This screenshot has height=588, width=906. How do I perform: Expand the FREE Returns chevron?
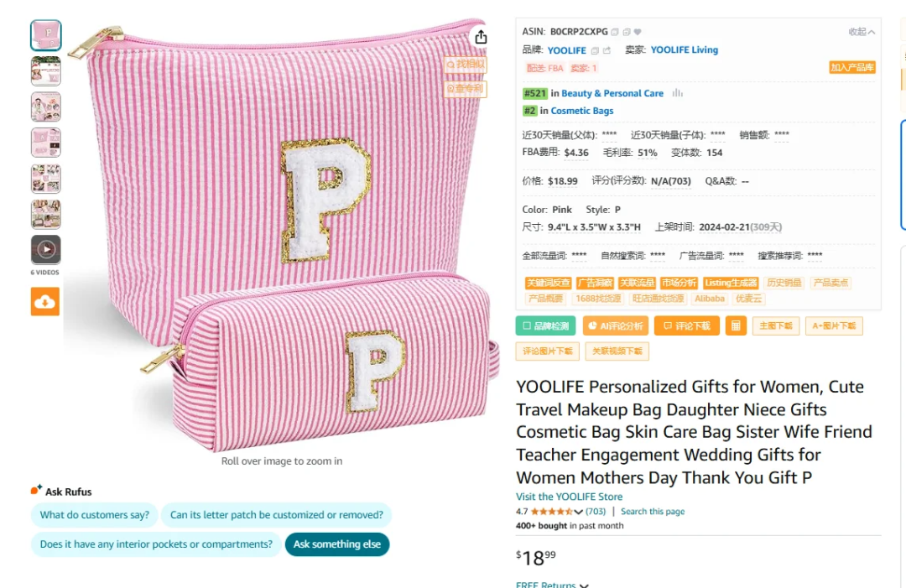click(x=584, y=585)
